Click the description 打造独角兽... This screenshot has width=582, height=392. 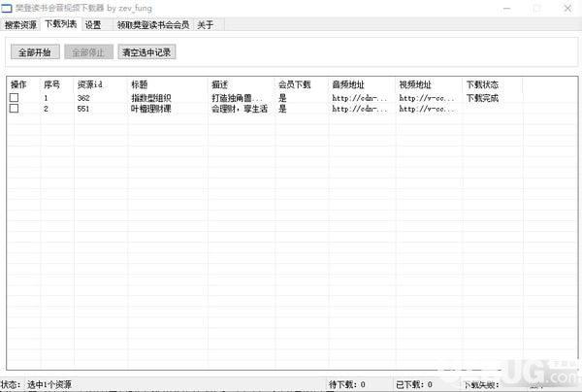(x=237, y=98)
